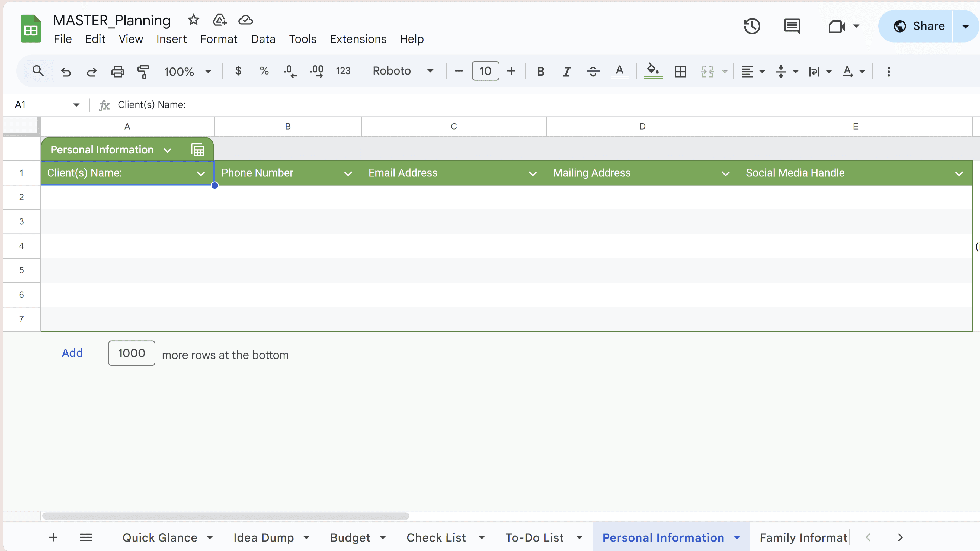Viewport: 980px width, 551px height.
Task: Click the move to Drive icon
Action: 220,20
